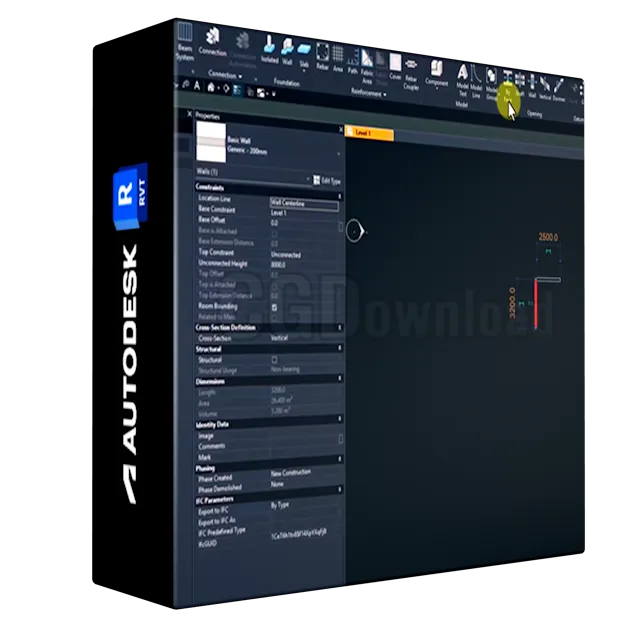Click the Image row browse button
The width and height of the screenshot is (630, 630).
[x=341, y=438]
